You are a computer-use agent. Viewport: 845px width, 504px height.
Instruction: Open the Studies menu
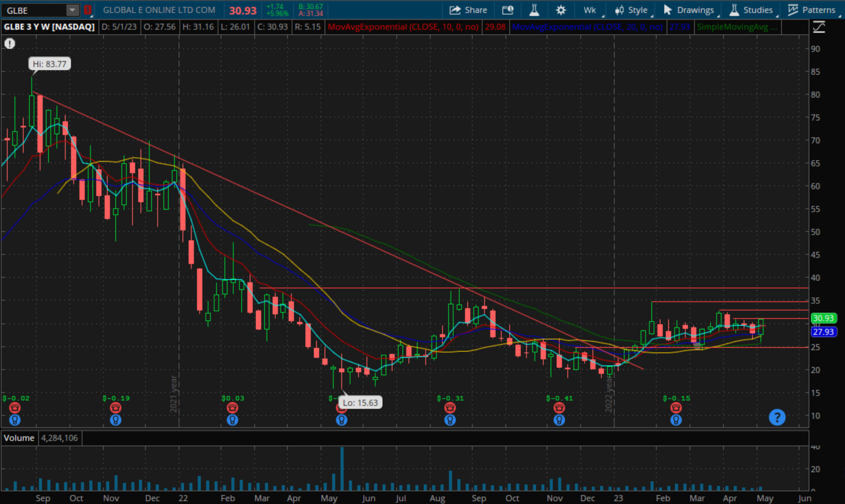(752, 10)
